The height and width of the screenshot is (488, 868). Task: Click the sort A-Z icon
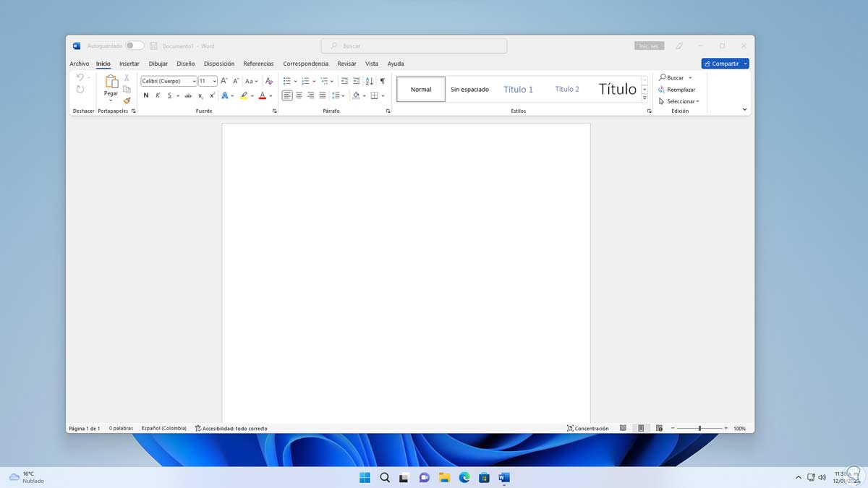[x=370, y=81]
